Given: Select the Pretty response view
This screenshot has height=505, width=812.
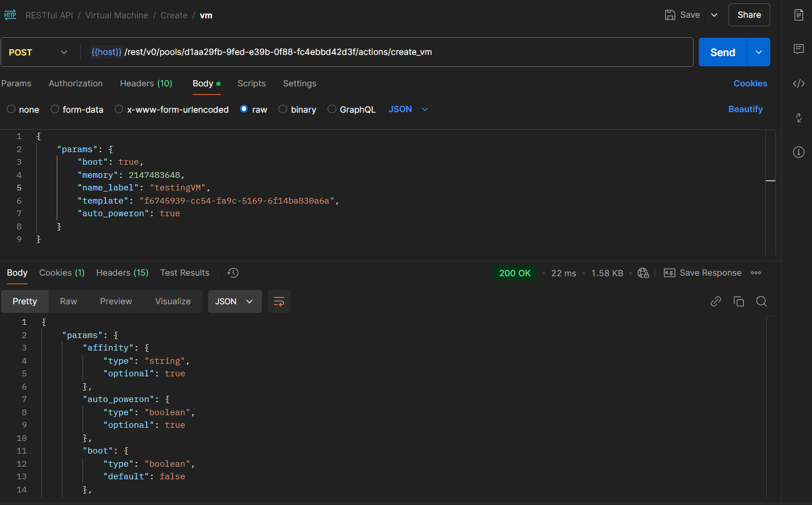Looking at the screenshot, I should click(x=25, y=301).
